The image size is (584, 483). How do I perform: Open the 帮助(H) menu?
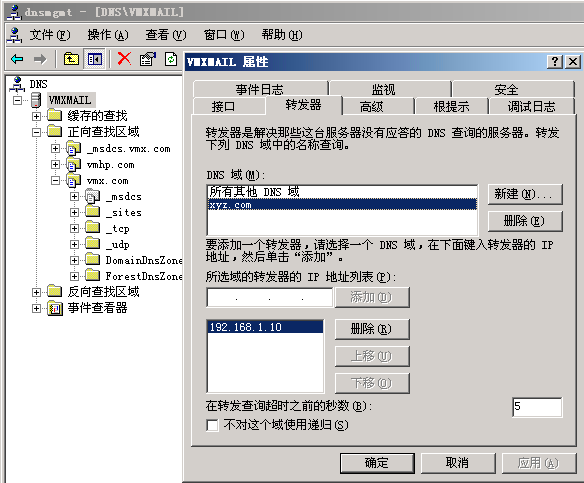click(x=282, y=35)
